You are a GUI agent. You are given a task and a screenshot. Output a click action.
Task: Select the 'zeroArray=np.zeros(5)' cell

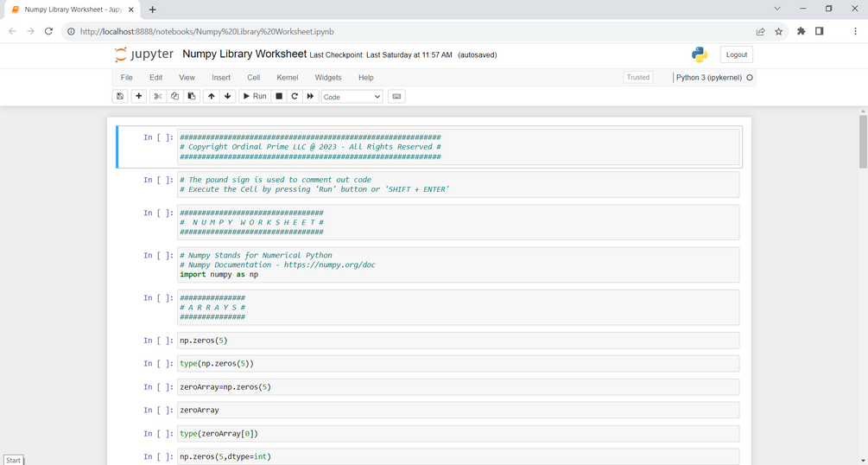[x=459, y=387]
